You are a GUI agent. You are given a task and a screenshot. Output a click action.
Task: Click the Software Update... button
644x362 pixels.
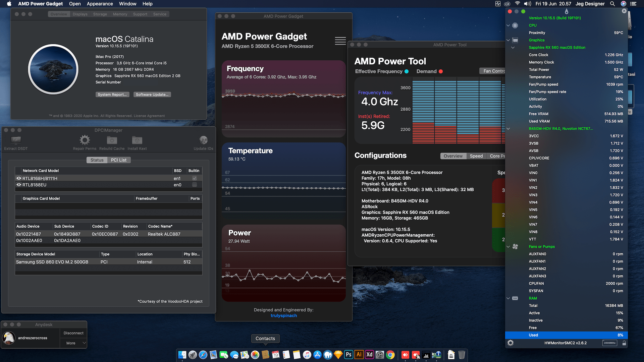[152, 95]
